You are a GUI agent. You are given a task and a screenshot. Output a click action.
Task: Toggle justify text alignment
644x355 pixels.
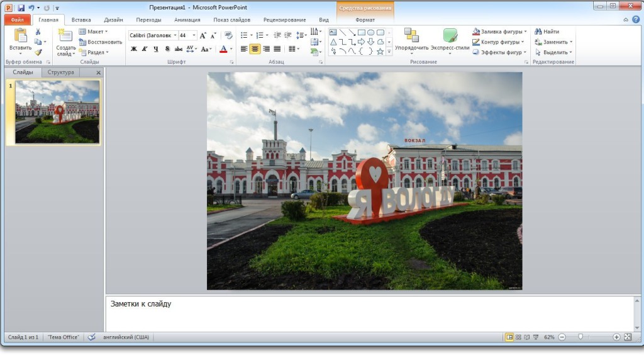pos(277,49)
